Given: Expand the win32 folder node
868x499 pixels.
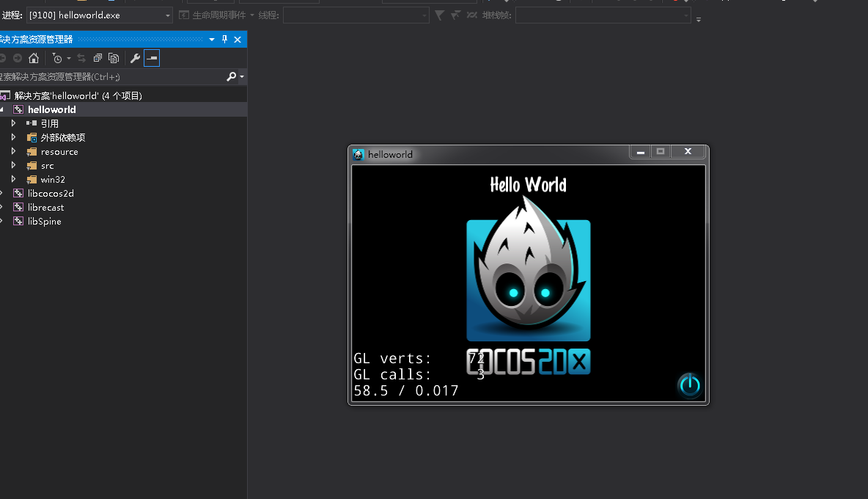Looking at the screenshot, I should click(x=13, y=180).
